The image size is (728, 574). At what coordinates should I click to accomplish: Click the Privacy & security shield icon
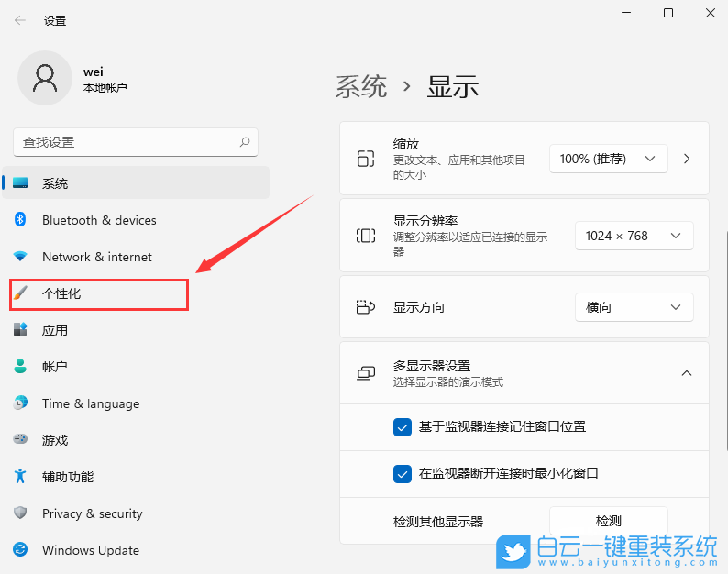pos(20,513)
